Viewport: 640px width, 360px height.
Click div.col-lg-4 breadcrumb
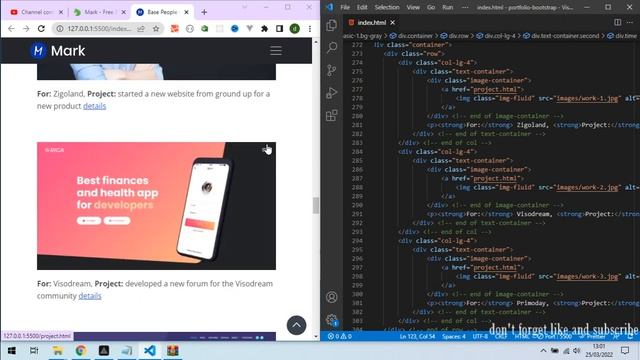pyautogui.click(x=496, y=36)
